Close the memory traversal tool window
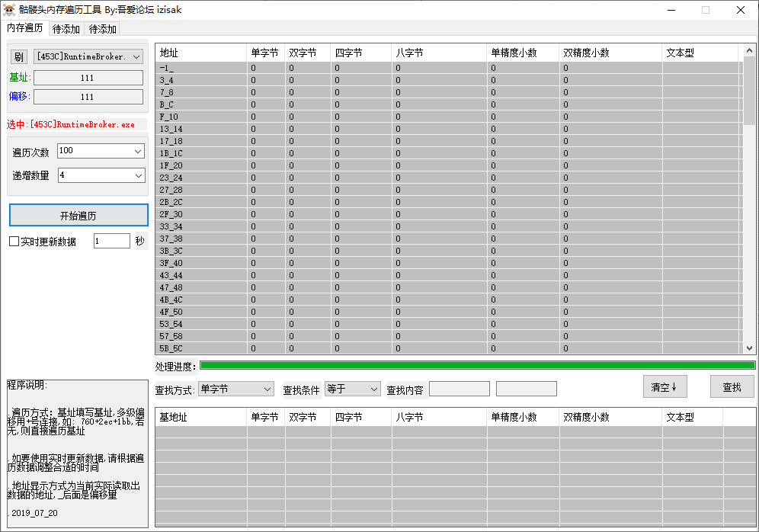Image resolution: width=759 pixels, height=532 pixels. pos(741,10)
